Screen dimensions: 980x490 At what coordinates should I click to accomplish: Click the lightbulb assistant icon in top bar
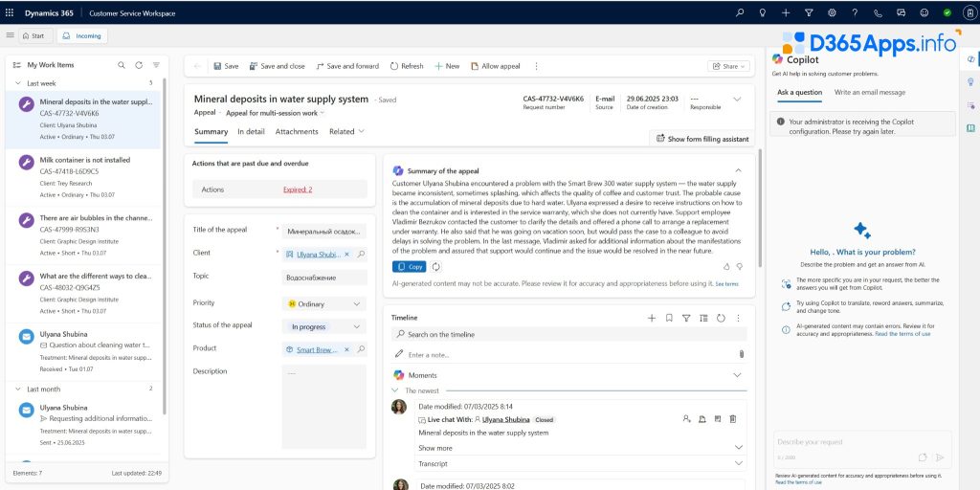pyautogui.click(x=763, y=12)
